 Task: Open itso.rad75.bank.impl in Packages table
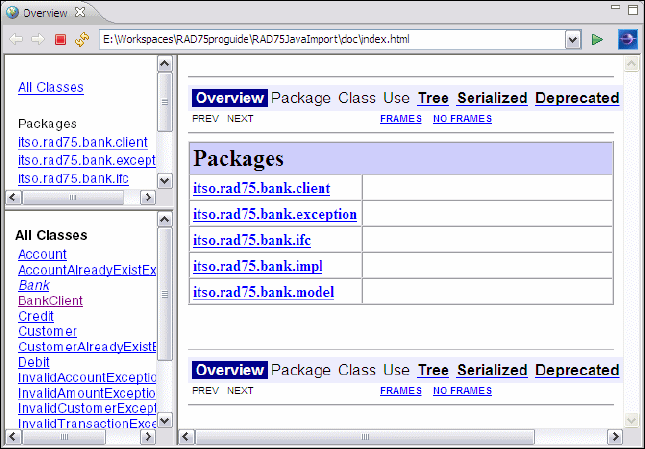point(258,266)
